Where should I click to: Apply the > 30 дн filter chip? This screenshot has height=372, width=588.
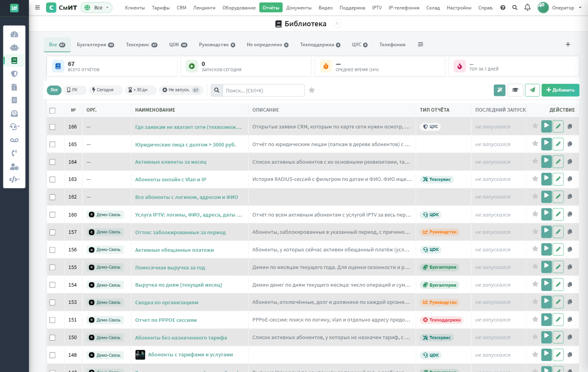point(141,90)
